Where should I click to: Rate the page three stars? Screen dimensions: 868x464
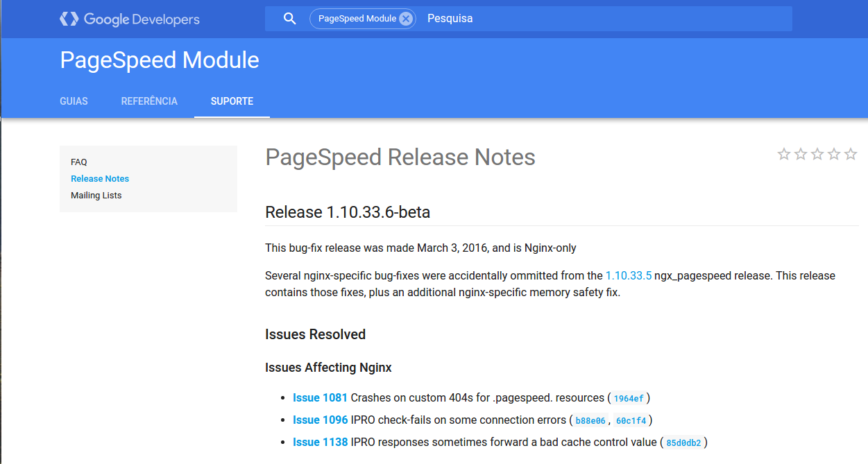[x=817, y=154]
